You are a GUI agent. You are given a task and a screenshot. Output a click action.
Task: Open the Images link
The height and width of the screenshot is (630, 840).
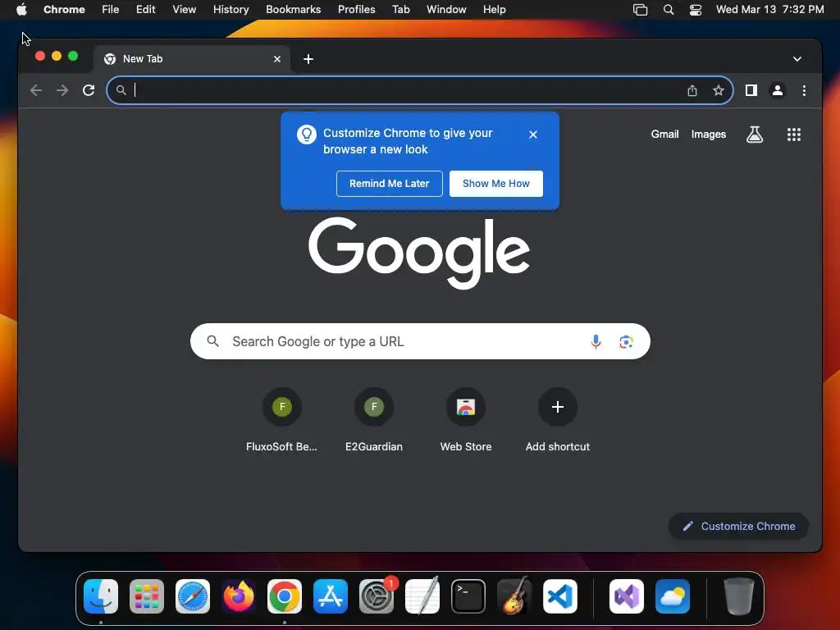point(708,135)
